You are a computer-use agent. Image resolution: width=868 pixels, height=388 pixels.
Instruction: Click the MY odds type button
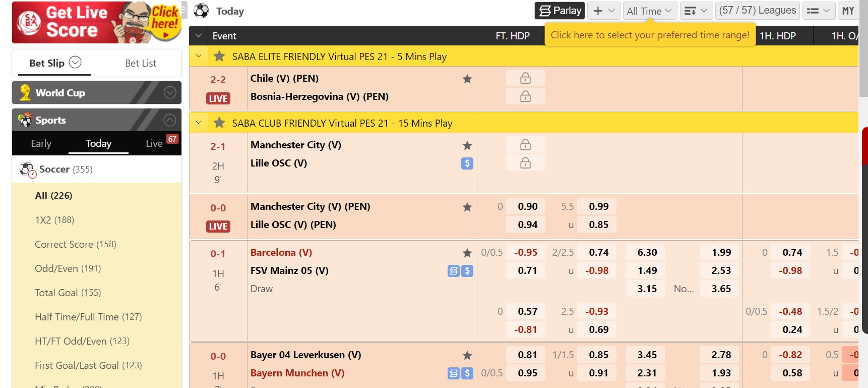pos(848,11)
